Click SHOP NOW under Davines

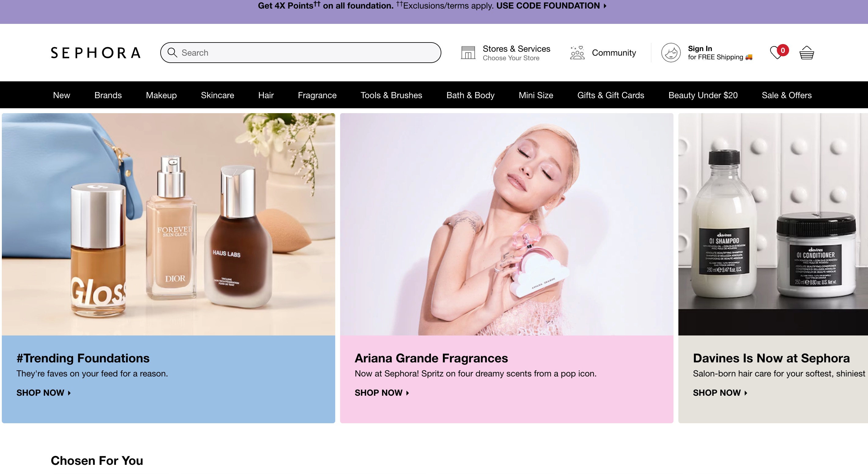[x=720, y=392]
